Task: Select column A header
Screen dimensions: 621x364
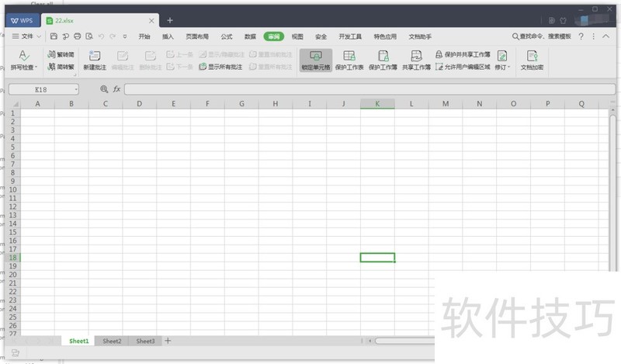Action: (37, 104)
